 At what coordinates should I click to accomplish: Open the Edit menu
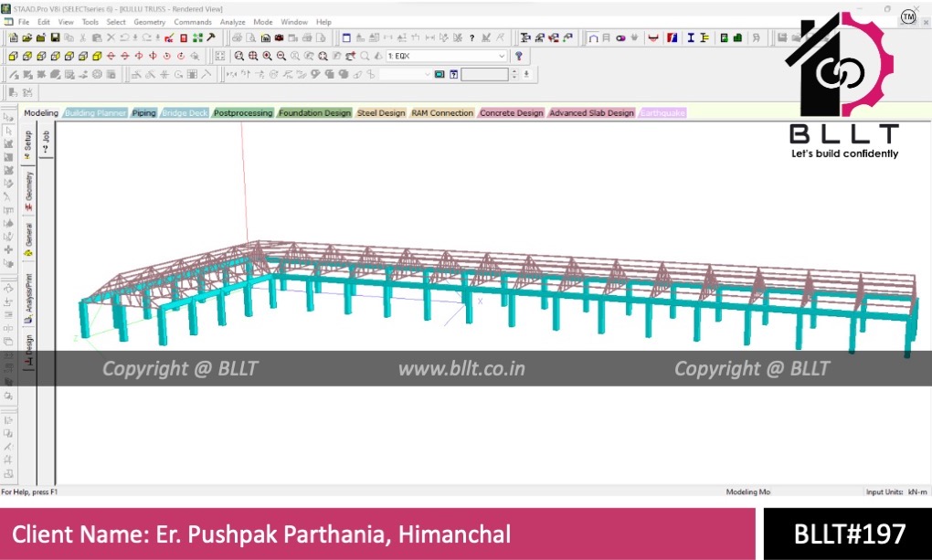click(x=44, y=22)
